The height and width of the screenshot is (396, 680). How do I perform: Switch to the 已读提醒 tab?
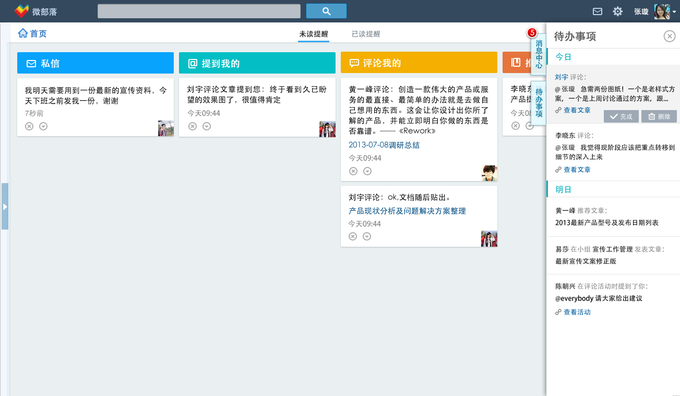(x=366, y=34)
